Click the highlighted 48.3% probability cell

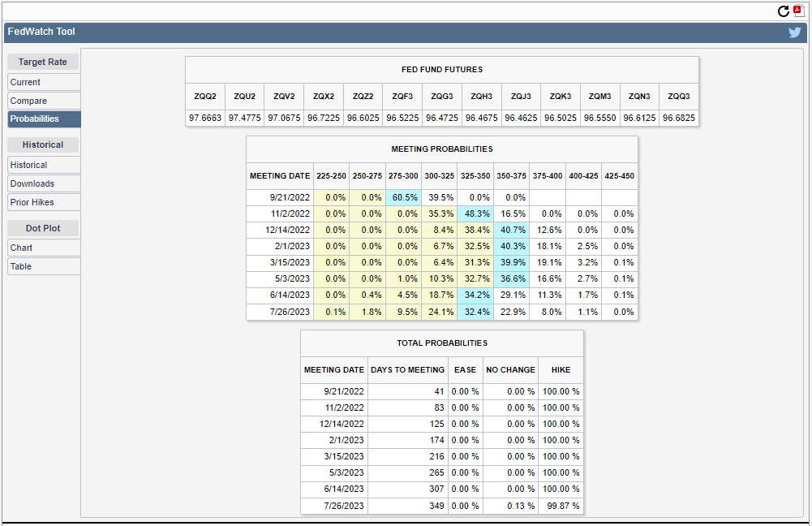click(x=475, y=213)
